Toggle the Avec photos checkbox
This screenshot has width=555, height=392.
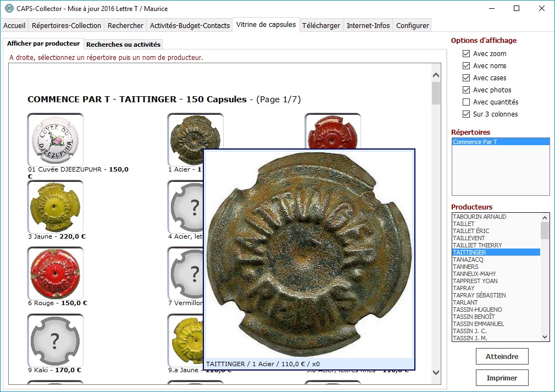coord(466,90)
